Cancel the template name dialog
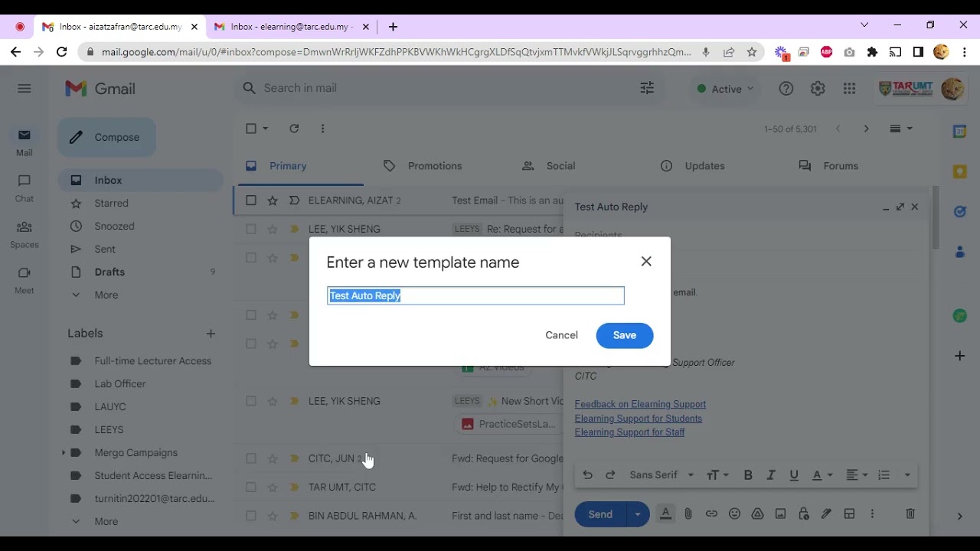Screen dimensions: 980x551 [561, 335]
